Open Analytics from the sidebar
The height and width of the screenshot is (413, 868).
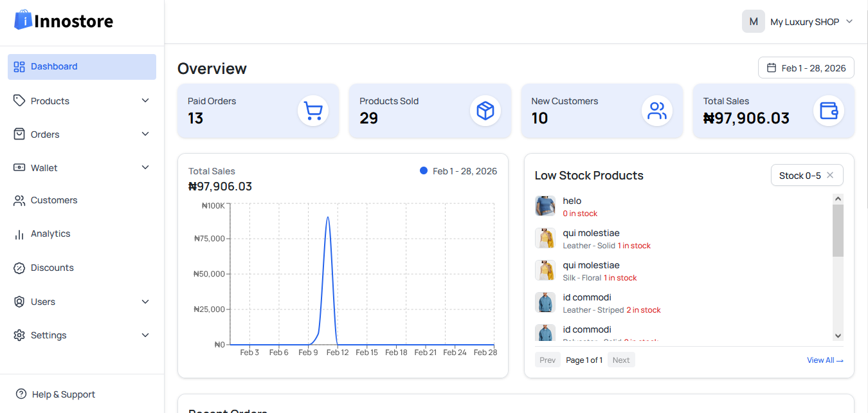pos(50,234)
